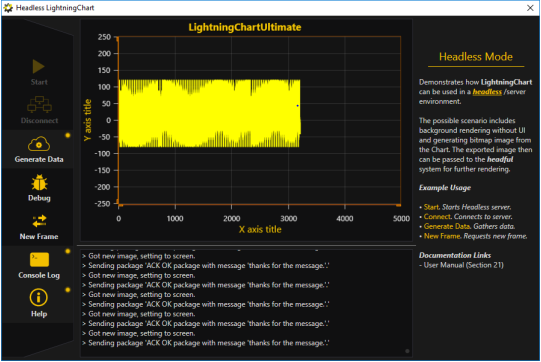The height and width of the screenshot is (362, 541).
Task: Click the headless hyperlink in description
Action: pyautogui.click(x=487, y=92)
